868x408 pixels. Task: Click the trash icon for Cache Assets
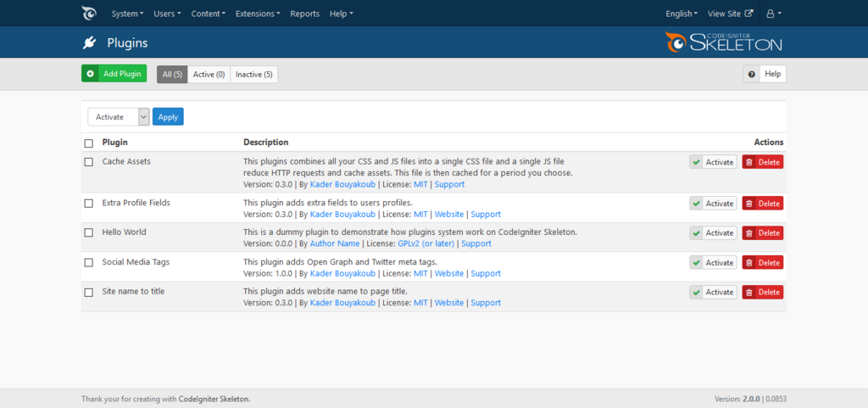point(749,162)
